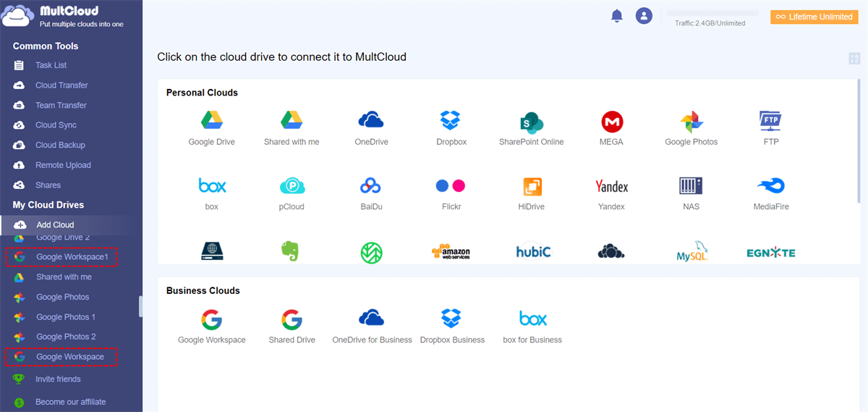
Task: Add FTP connection
Action: pos(771,128)
